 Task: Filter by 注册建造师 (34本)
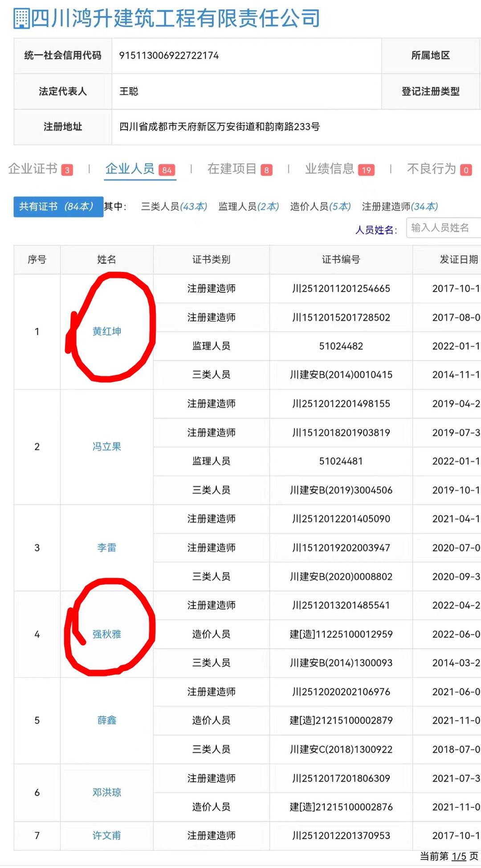coord(400,207)
